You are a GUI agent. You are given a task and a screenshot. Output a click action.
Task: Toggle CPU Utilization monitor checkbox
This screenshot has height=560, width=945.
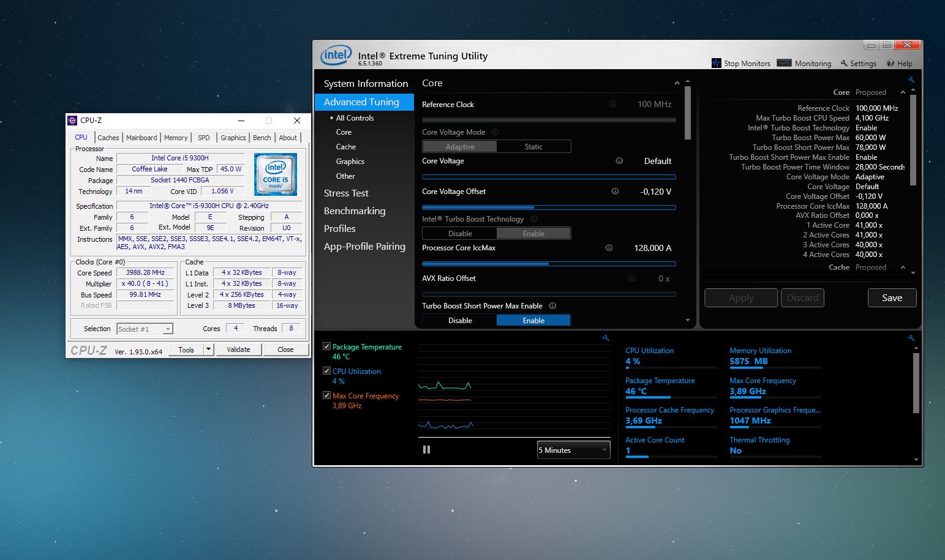click(326, 371)
